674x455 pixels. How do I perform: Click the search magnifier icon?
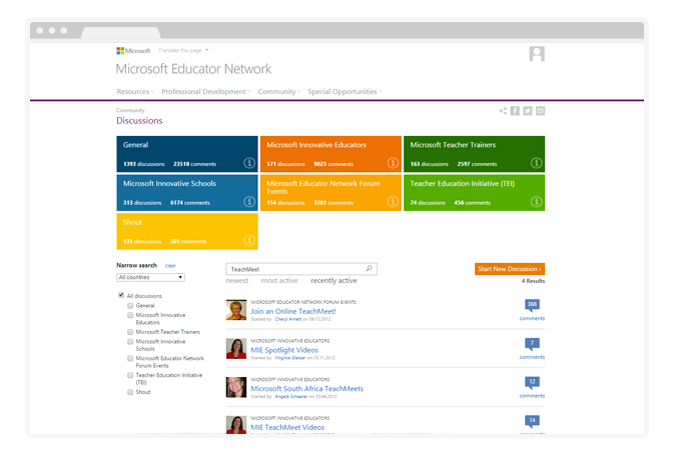point(369,269)
